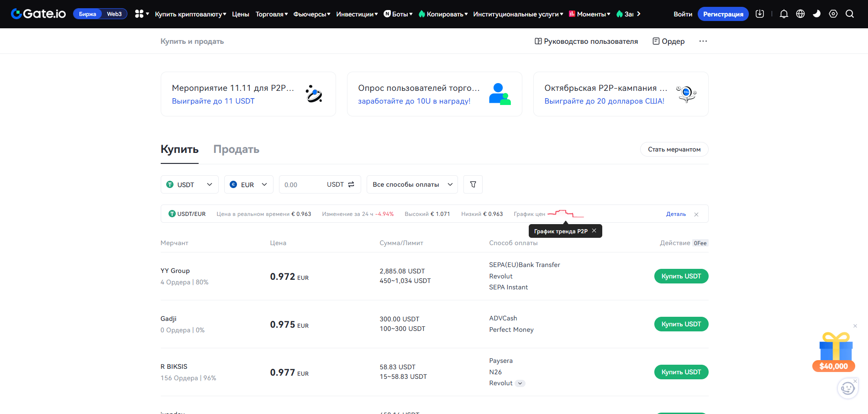The height and width of the screenshot is (414, 868).
Task: Click 'Perfect Money' payment method text
Action: (511, 330)
